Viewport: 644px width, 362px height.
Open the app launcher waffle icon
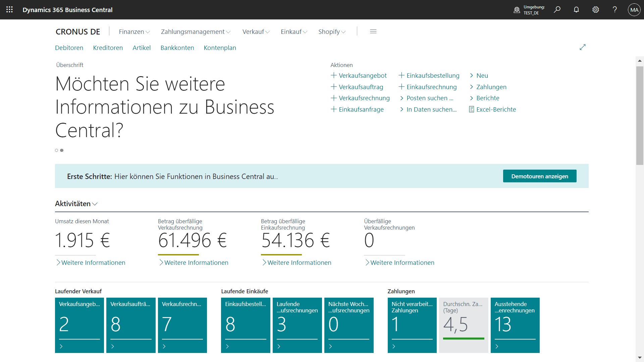(x=9, y=10)
